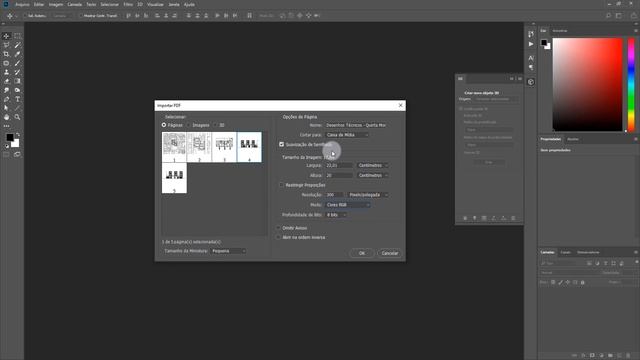Image resolution: width=640 pixels, height=360 pixels.
Task: Open the Cortar para dropdown
Action: click(347, 135)
